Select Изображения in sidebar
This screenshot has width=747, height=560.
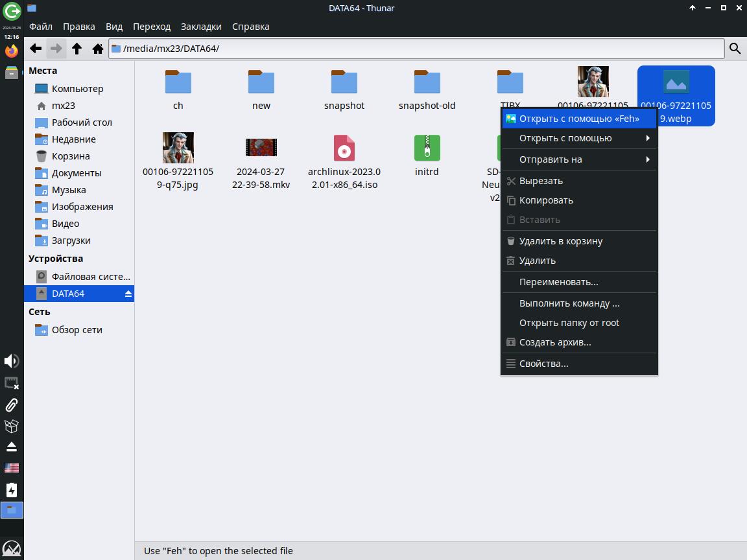tap(79, 207)
